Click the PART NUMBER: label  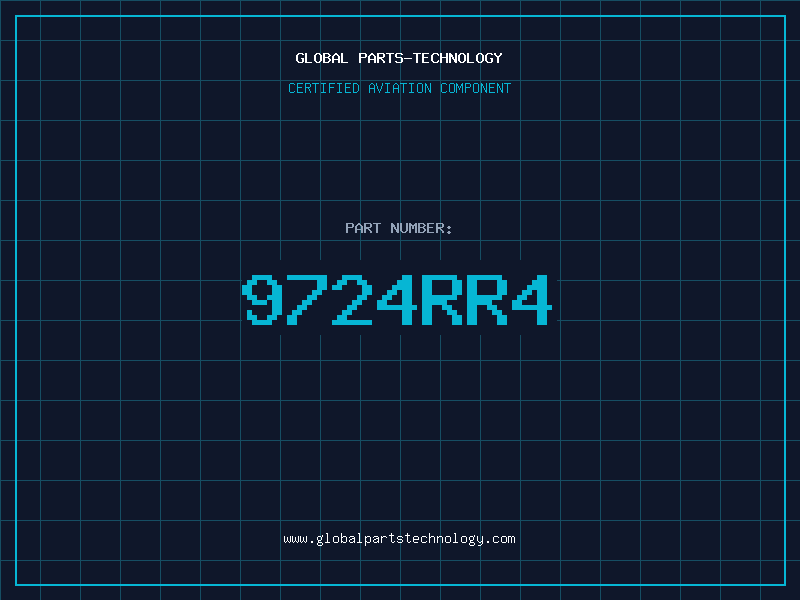(x=399, y=228)
